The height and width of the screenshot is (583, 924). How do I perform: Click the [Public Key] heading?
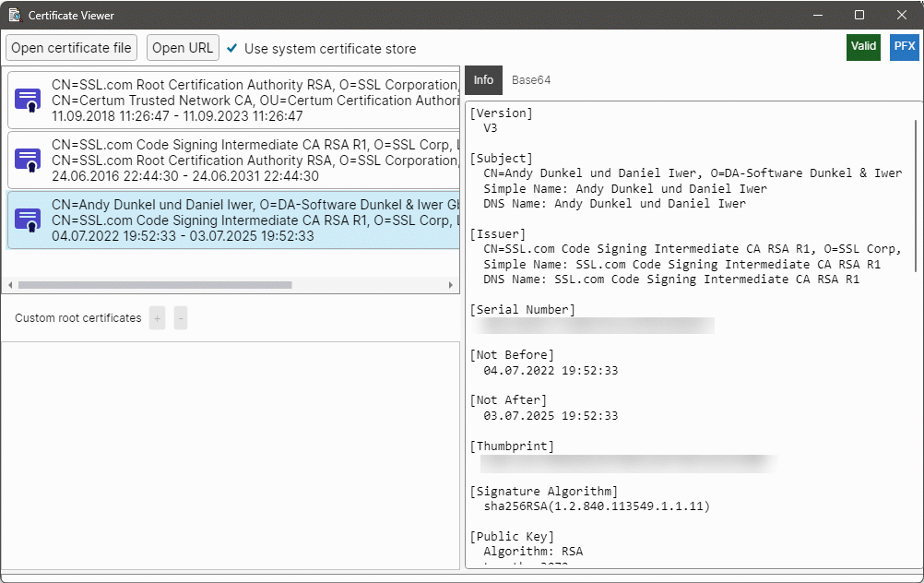[512, 537]
